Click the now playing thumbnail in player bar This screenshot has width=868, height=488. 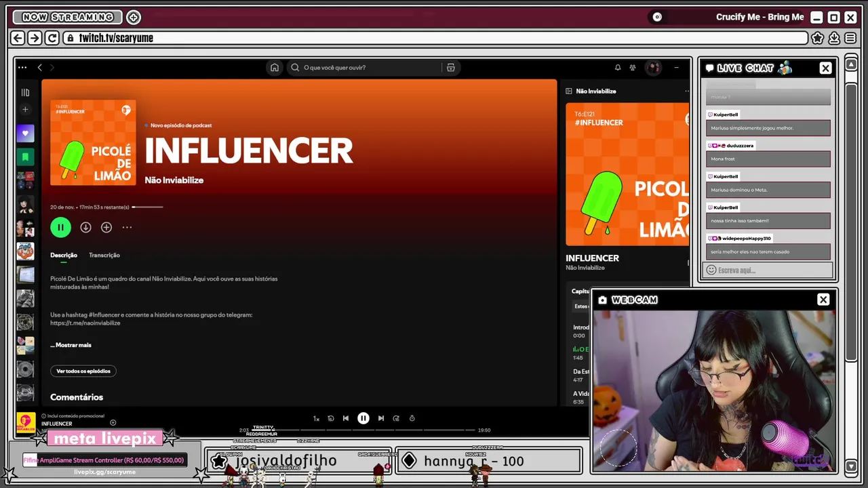(26, 422)
